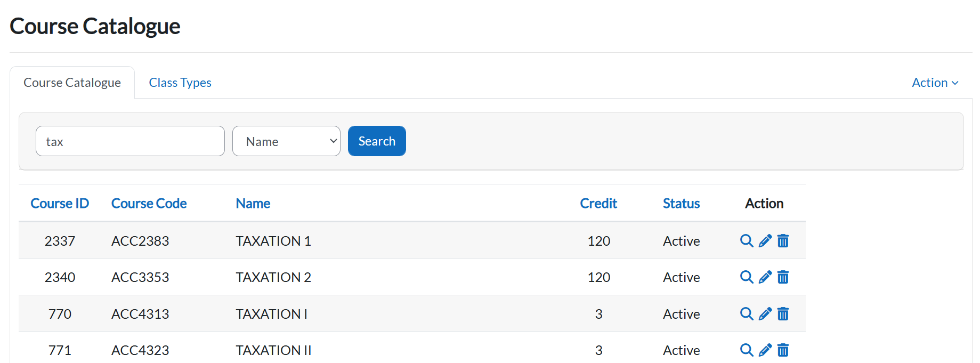Image resolution: width=980 pixels, height=363 pixels.
Task: Delete the TAXATION II course
Action: (x=783, y=350)
